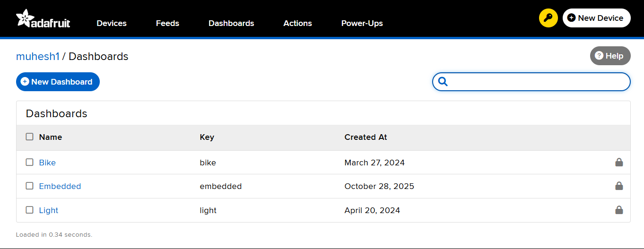Click the search magnifier icon
The height and width of the screenshot is (249, 644).
(443, 82)
